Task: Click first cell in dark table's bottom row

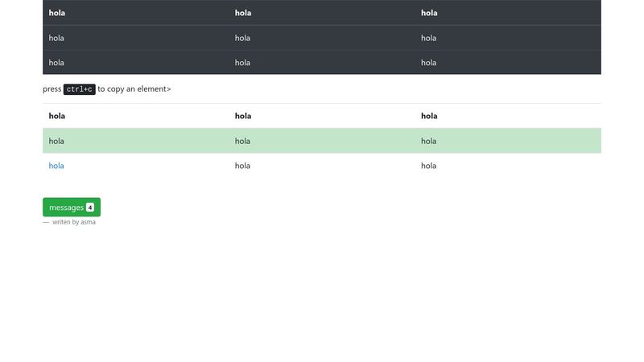Action: [56, 63]
